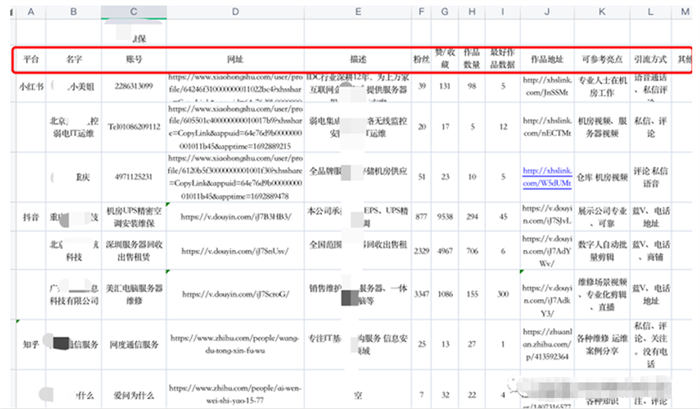
Task: Click the 可参考亮点 header cell
Action: pyautogui.click(x=602, y=59)
